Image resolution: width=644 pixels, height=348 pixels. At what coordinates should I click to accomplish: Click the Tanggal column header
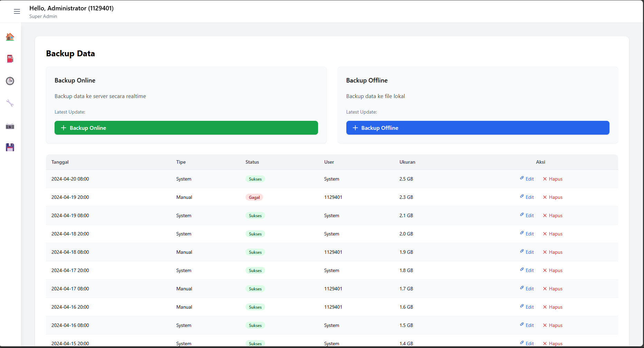click(x=60, y=162)
